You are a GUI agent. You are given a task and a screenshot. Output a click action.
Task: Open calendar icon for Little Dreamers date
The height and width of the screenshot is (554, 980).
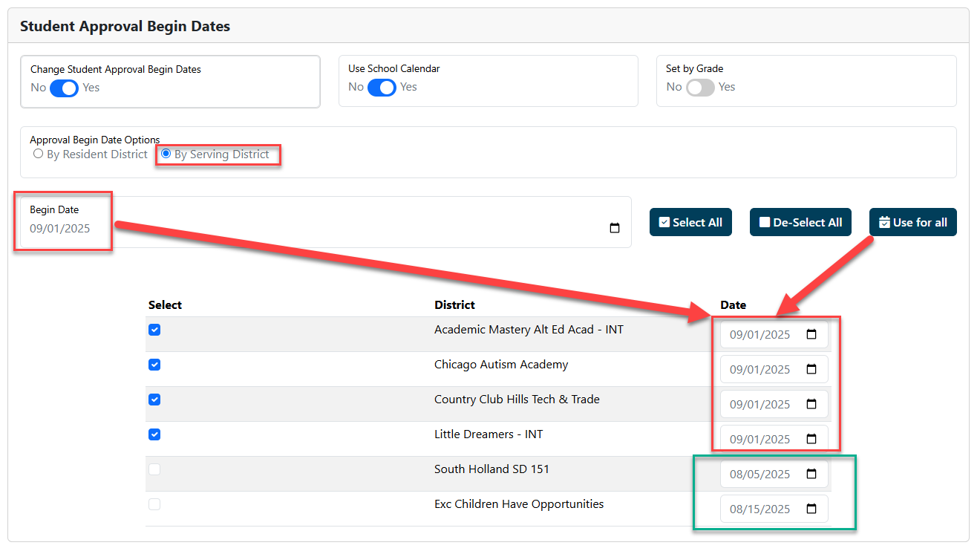click(811, 439)
